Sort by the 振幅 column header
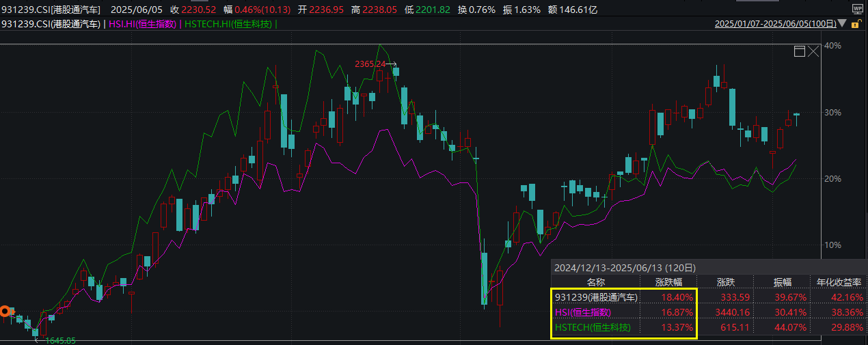 coord(782,281)
